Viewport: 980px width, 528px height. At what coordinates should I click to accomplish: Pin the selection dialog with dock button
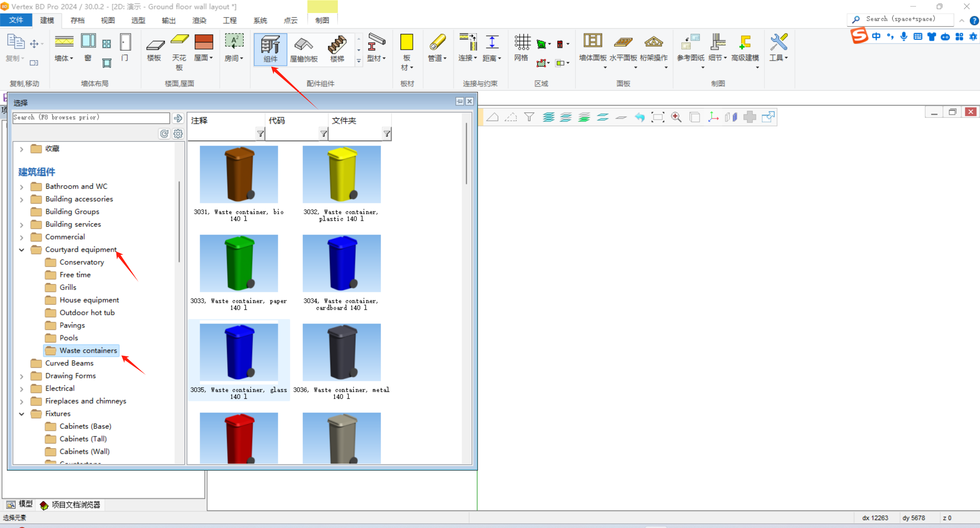click(x=460, y=101)
